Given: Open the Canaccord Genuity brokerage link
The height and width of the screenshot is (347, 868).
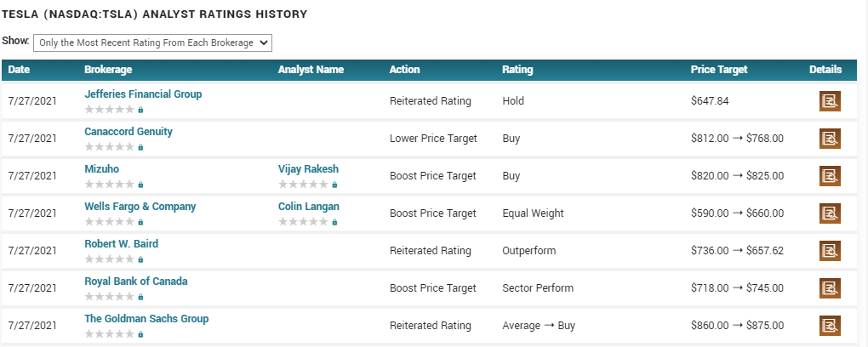Looking at the screenshot, I should [128, 132].
